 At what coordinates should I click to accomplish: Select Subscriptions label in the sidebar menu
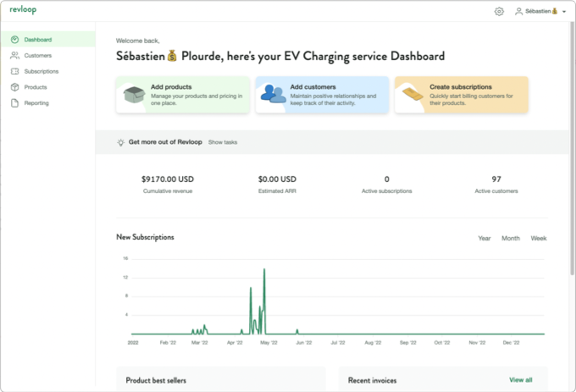point(42,71)
